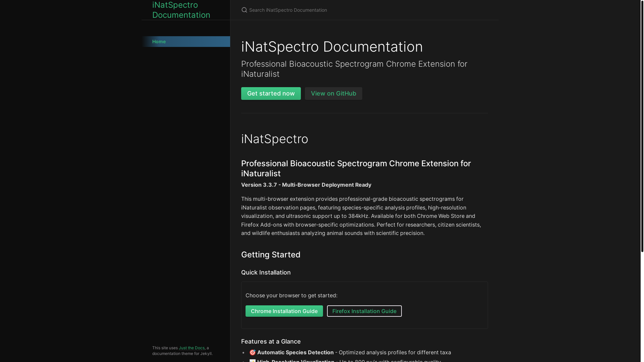Select Home in the sidebar navigation
Screen dimensions: 644x362
pos(186,42)
